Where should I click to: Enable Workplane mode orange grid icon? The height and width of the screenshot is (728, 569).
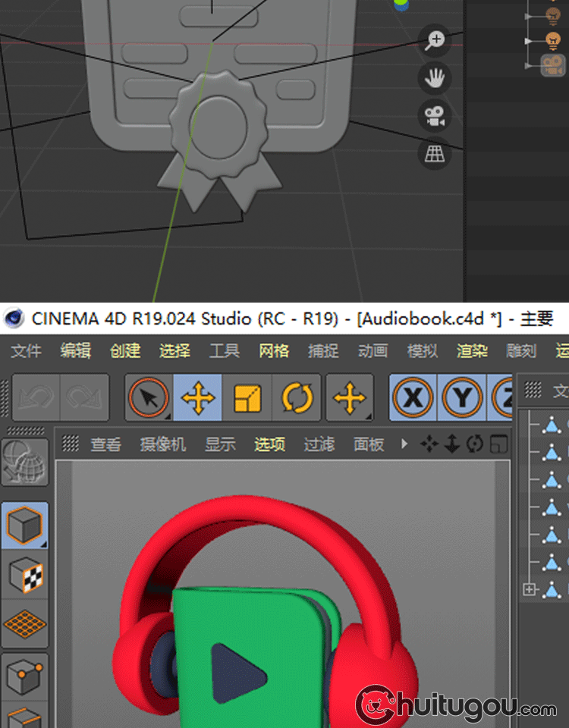[25, 624]
